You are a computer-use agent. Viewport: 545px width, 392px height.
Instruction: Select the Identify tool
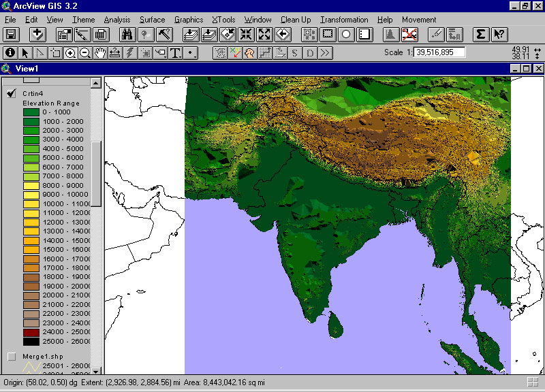[x=10, y=52]
